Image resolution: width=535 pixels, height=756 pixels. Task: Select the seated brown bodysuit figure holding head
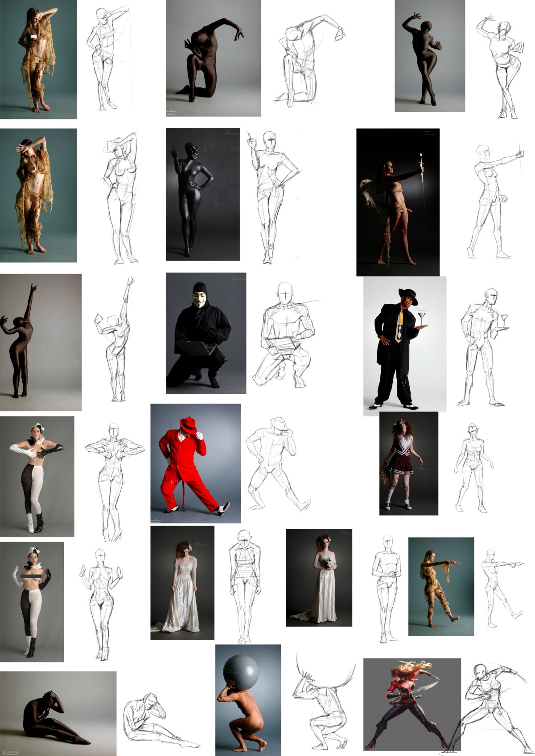[58, 713]
